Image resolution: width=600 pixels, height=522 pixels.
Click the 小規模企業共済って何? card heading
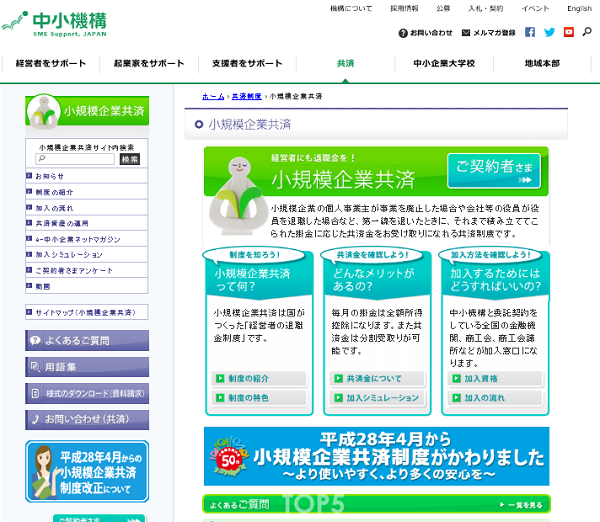click(x=253, y=280)
